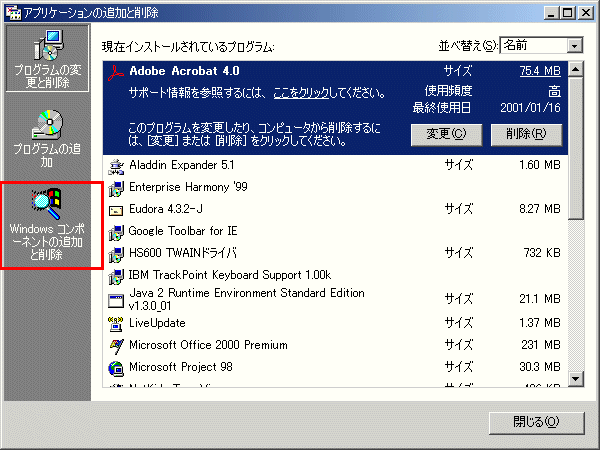600x450 pixels.
Task: Select HS600 TWAINドライバ icon
Action: point(116,254)
